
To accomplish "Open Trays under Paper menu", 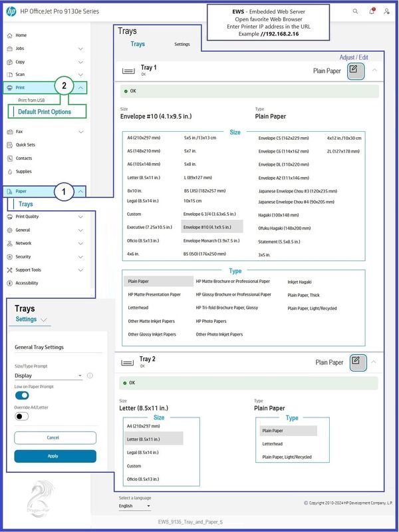I will [x=26, y=204].
